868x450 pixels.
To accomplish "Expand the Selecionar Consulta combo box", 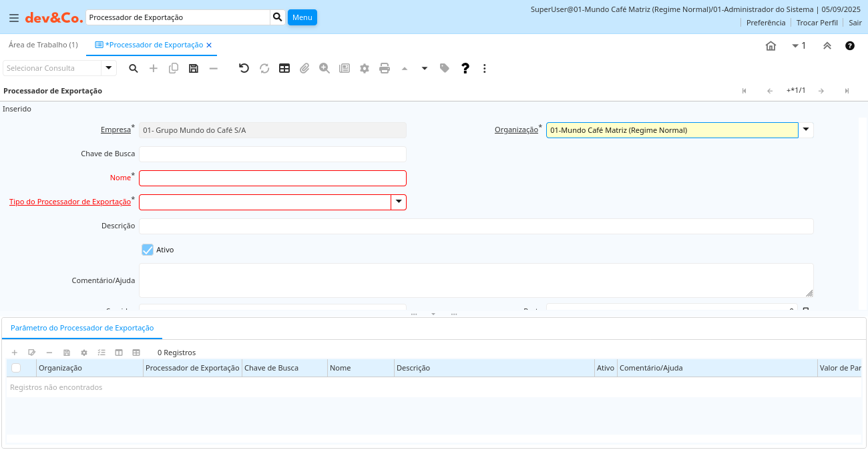I will point(109,68).
